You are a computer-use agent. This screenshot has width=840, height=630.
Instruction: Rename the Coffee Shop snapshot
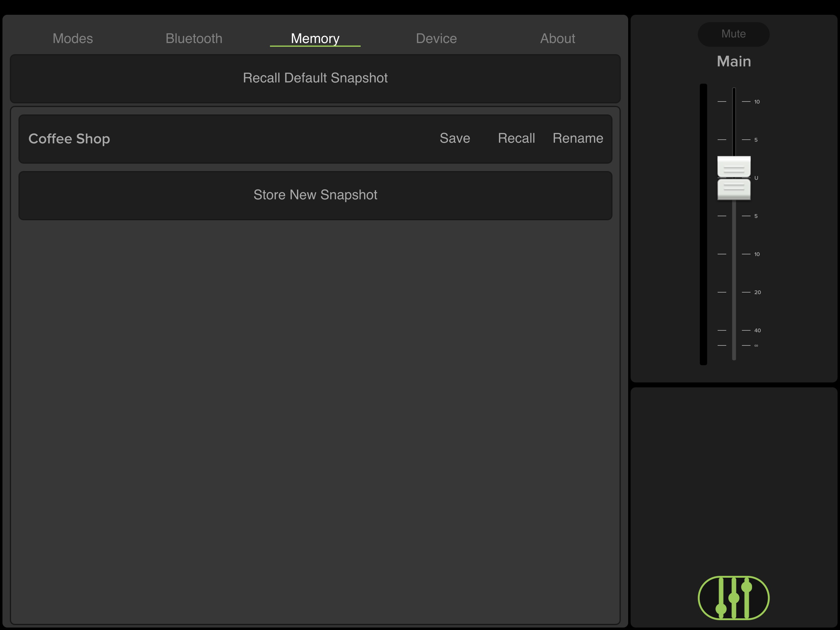pos(577,138)
